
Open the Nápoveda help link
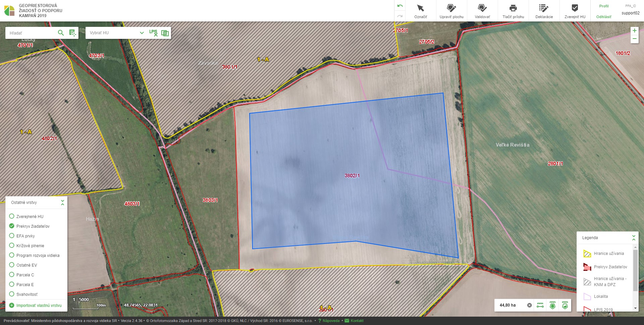point(331,321)
